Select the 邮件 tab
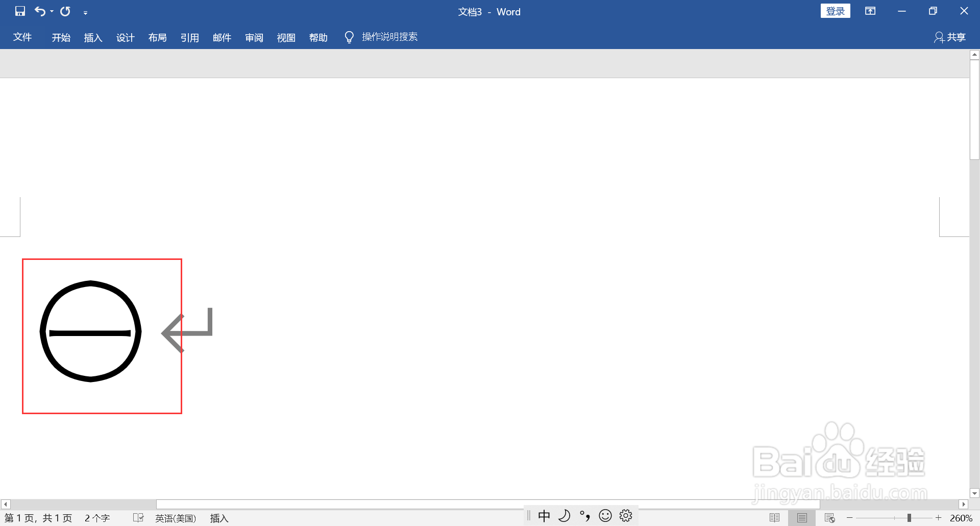This screenshot has width=980, height=526. click(x=222, y=37)
